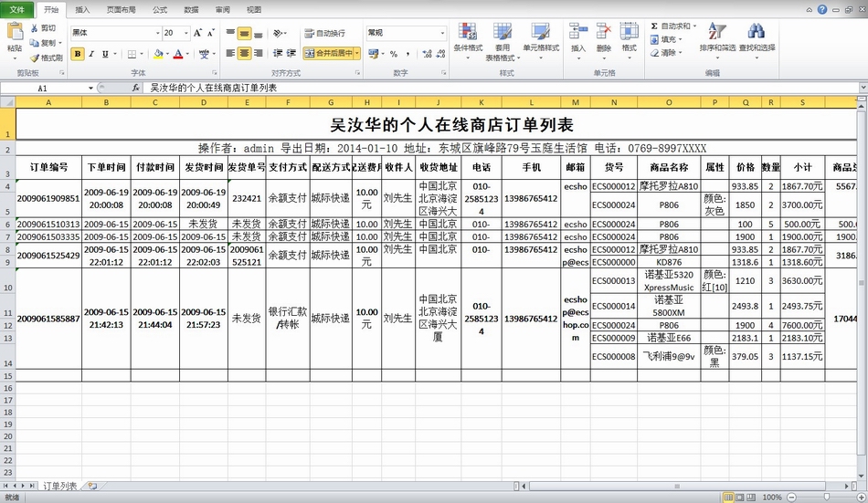
Task: Decrease font size with small A icon
Action: tap(211, 33)
